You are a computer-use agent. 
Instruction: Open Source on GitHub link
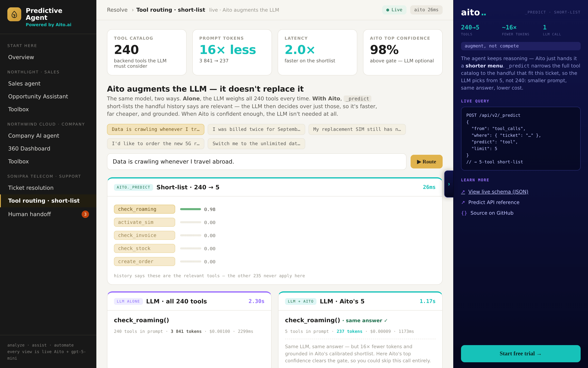tap(492, 213)
